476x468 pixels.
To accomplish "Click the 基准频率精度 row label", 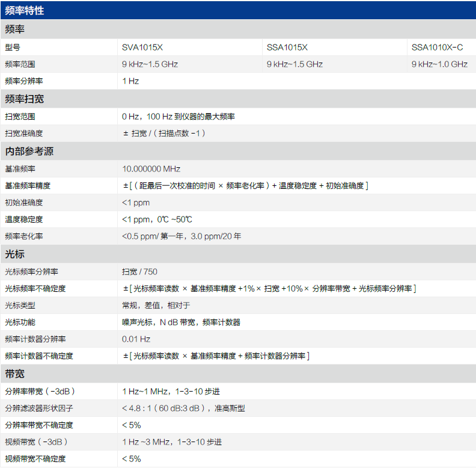I will 28,185.
